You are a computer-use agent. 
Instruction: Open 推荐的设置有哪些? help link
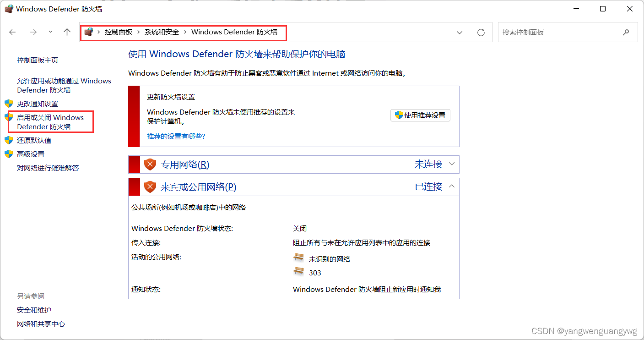coord(176,137)
